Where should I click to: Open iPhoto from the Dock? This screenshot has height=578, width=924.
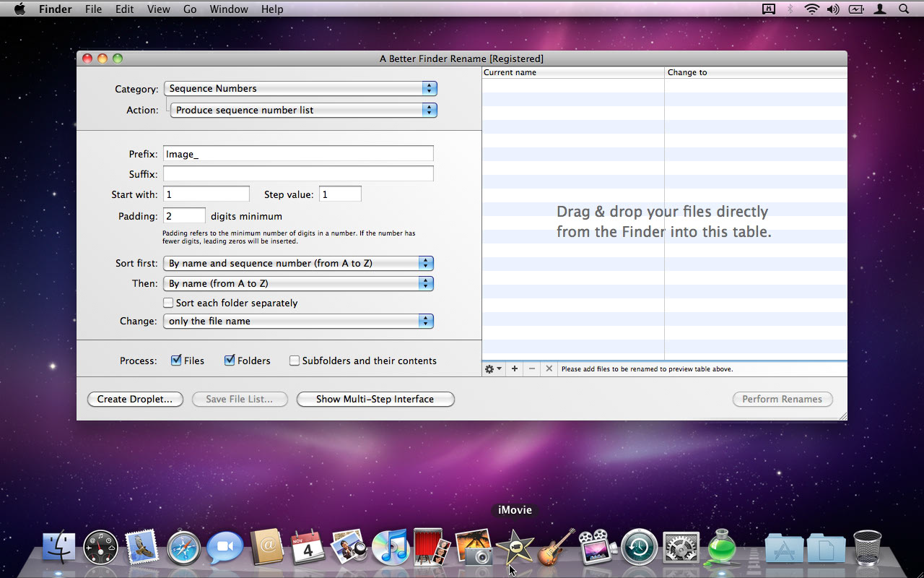(x=474, y=547)
